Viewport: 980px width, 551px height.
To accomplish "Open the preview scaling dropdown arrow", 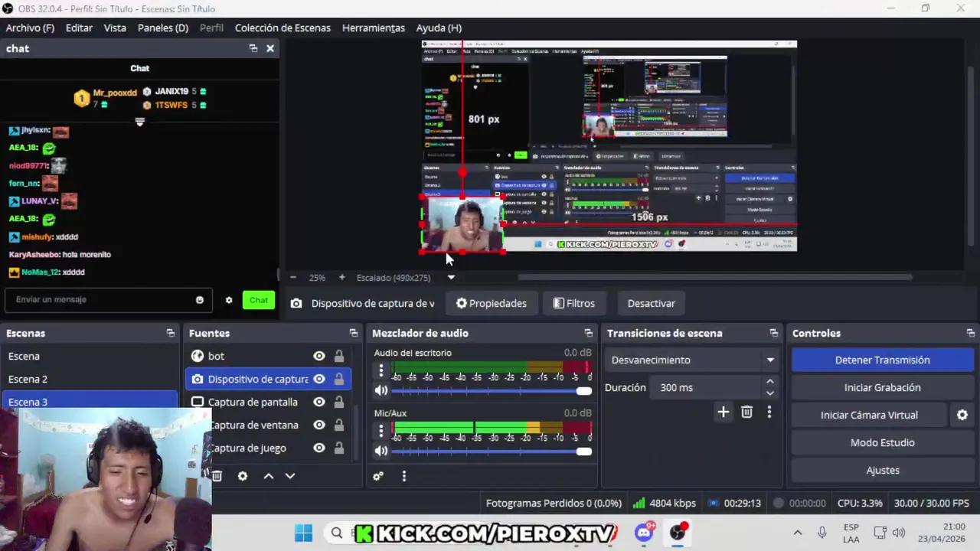I will (x=450, y=278).
